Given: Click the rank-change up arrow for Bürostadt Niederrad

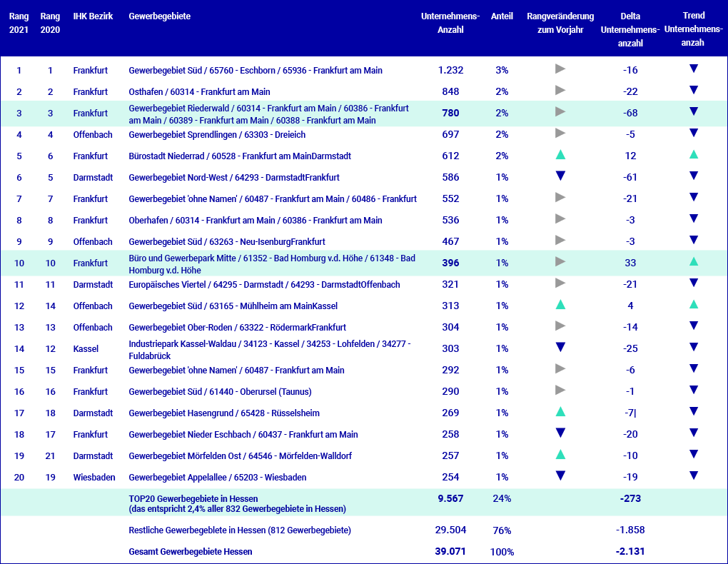Looking at the screenshot, I should click(560, 155).
